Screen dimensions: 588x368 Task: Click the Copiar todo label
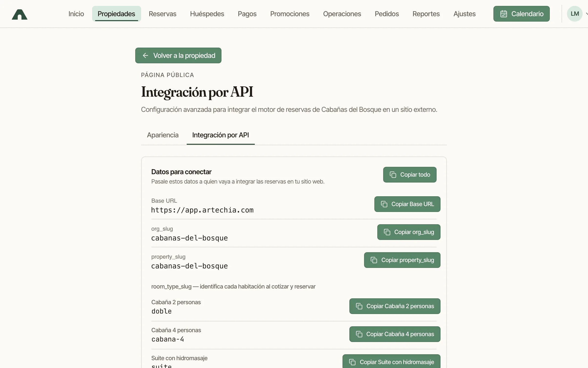415,175
